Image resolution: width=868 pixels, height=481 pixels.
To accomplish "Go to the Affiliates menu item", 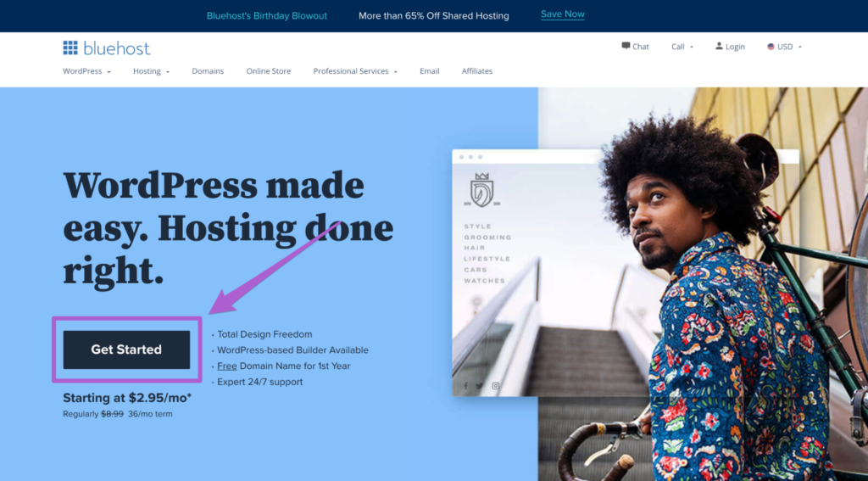I will pos(477,71).
